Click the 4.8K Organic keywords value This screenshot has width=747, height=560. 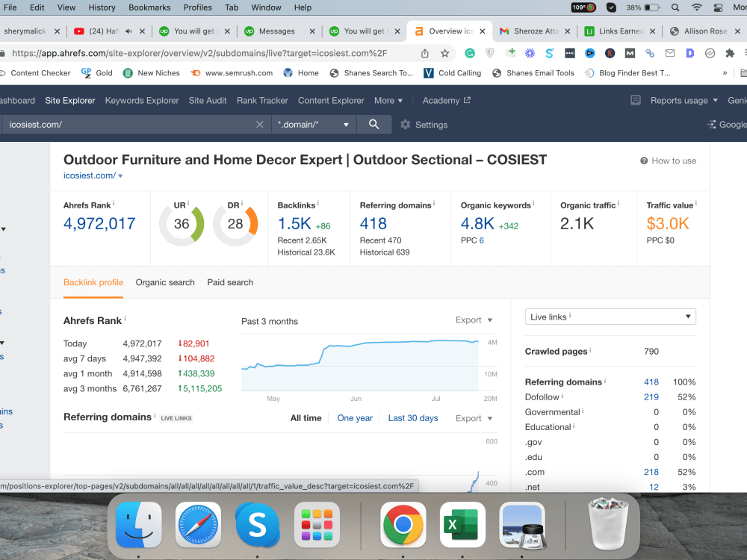click(x=477, y=223)
